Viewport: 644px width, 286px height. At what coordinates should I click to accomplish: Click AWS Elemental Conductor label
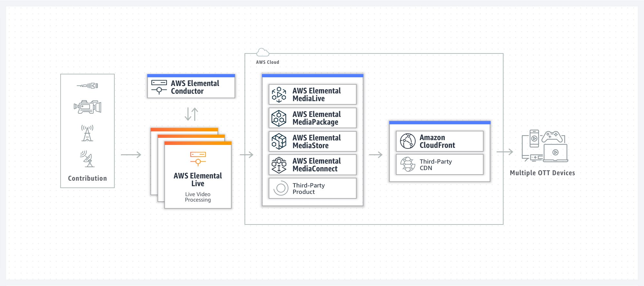pos(195,87)
